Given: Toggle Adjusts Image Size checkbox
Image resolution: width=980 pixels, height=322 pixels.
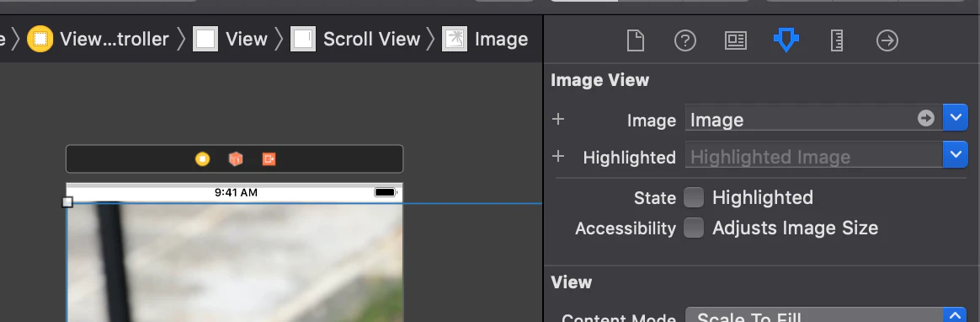Looking at the screenshot, I should click(x=694, y=228).
